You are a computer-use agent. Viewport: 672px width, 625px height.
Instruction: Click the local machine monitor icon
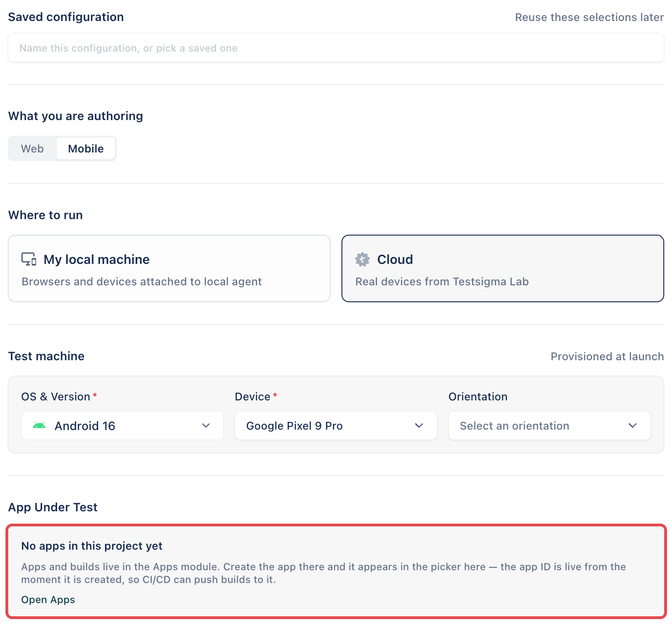29,259
